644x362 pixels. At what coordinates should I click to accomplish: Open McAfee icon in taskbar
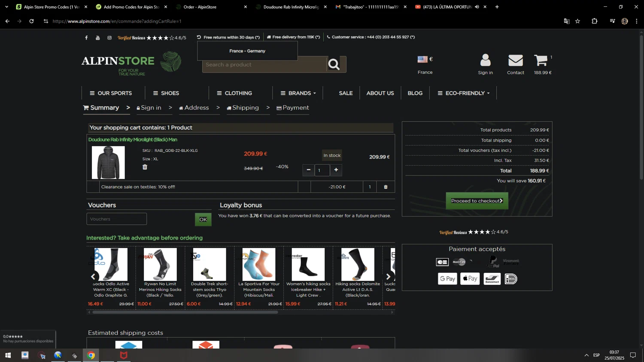124,355
